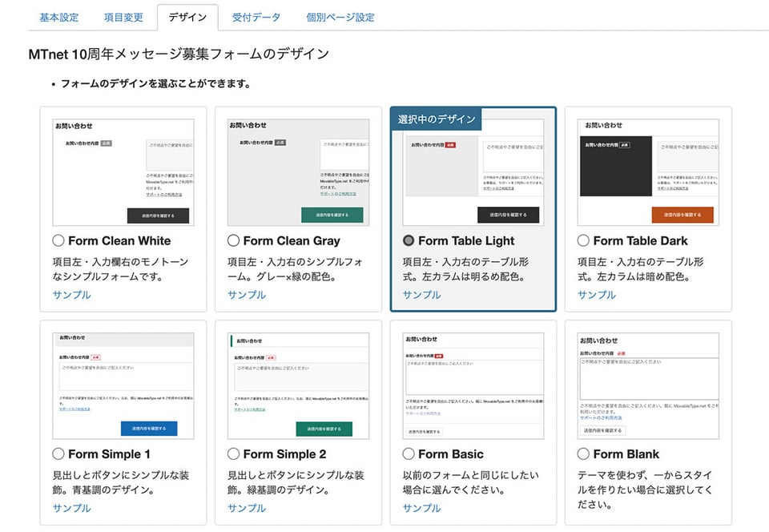769x532 pixels.
Task: Choose the Form Clean Gray radio button
Action: 233,240
